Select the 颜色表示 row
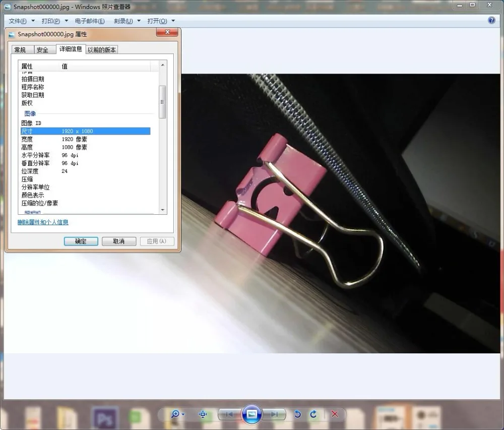Screen dimensions: 504x430 pyautogui.click(x=85, y=195)
